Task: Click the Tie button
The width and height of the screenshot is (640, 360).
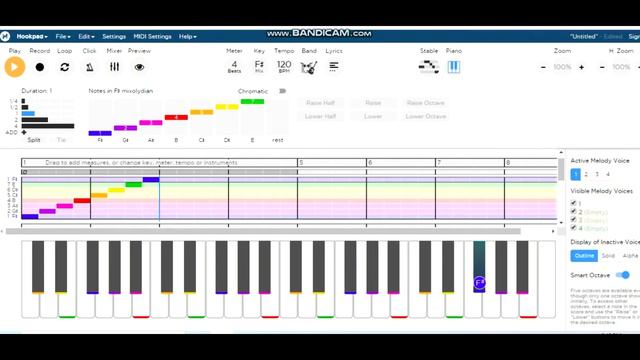Action: 61,140
